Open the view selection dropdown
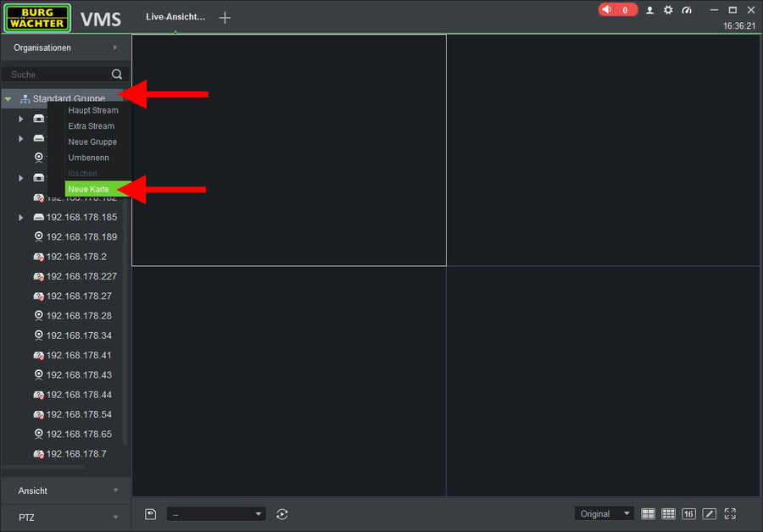Viewport: 763px width, 532px height. (x=216, y=514)
